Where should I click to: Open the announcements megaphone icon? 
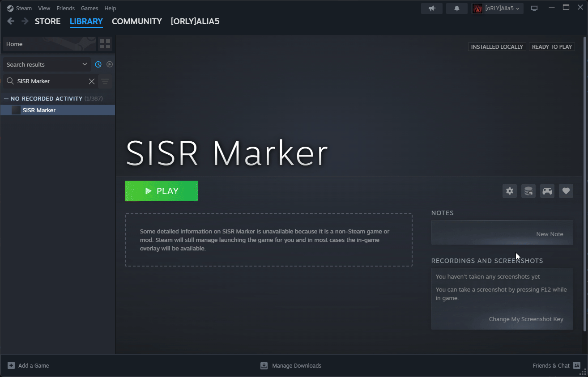point(432,8)
